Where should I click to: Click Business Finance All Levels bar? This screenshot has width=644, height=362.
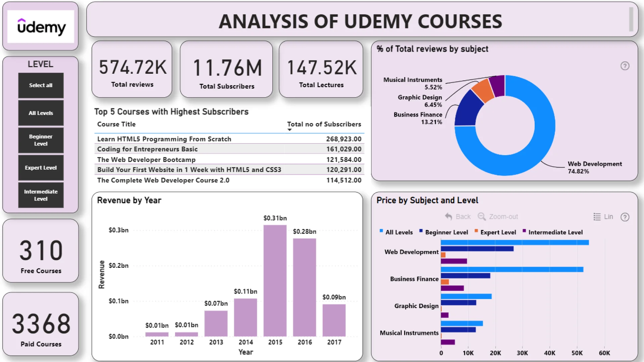(x=512, y=269)
